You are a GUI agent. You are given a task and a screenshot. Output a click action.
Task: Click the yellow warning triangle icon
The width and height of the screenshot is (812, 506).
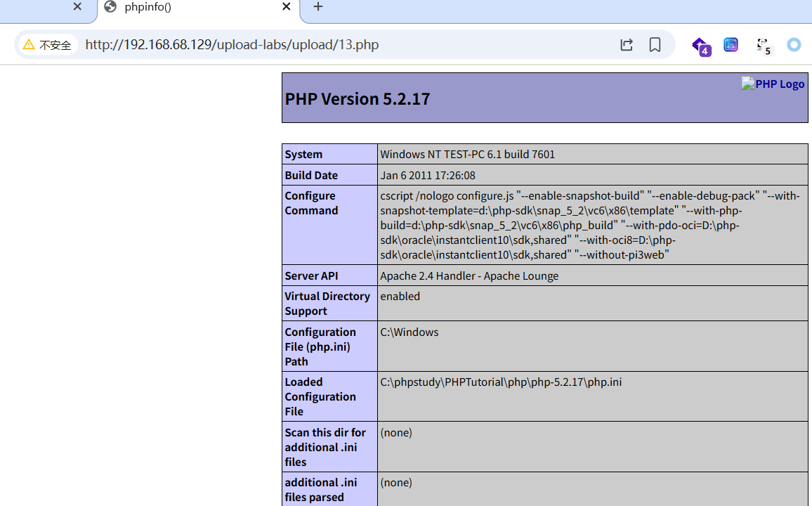[29, 44]
